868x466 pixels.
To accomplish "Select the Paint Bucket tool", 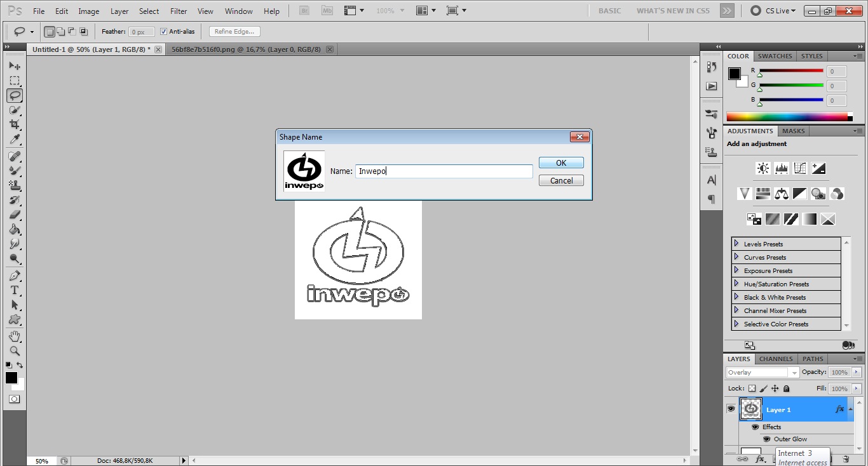I will [15, 229].
